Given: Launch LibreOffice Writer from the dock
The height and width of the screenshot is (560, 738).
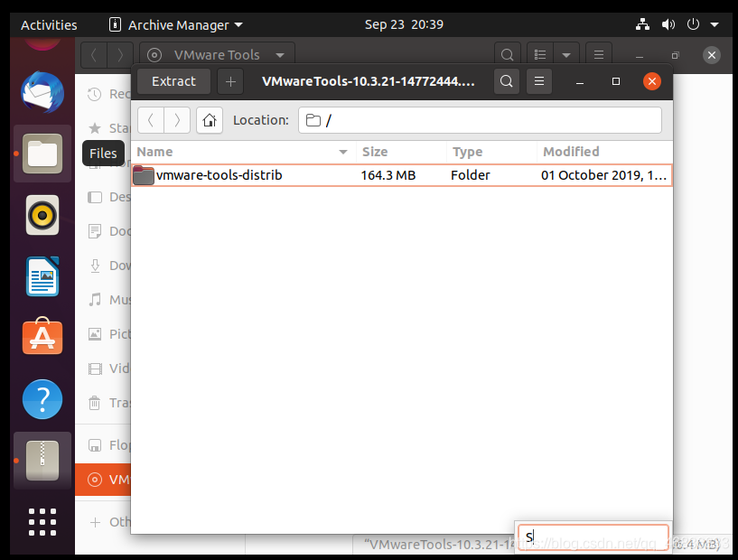Looking at the screenshot, I should 42,276.
